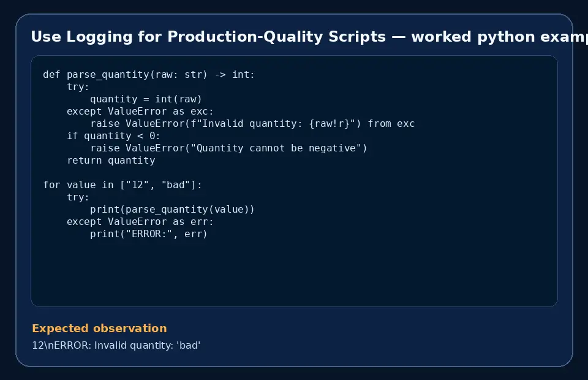Click the line "if quantity < 0:"
The height and width of the screenshot is (380, 588).
pyautogui.click(x=113, y=136)
